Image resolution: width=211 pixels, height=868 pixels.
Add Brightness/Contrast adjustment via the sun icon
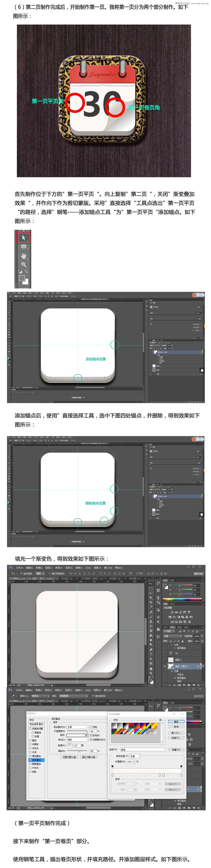coord(172,612)
